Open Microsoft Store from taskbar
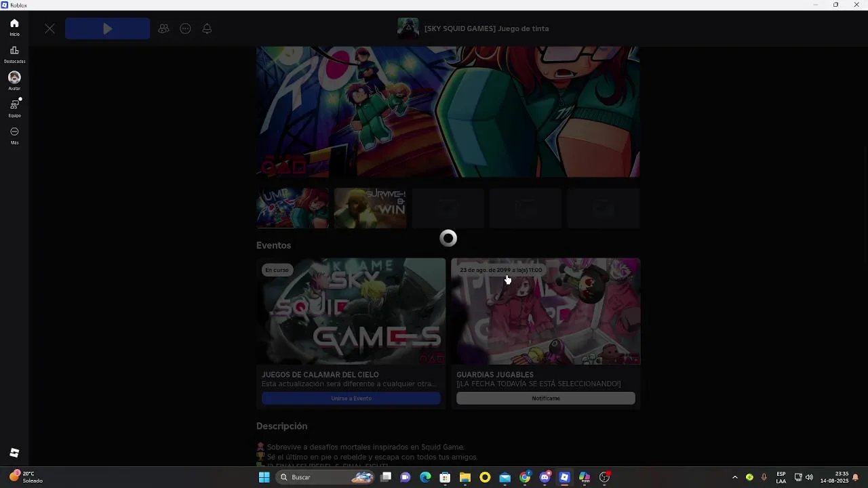Viewport: 868px width, 488px height. click(x=445, y=477)
